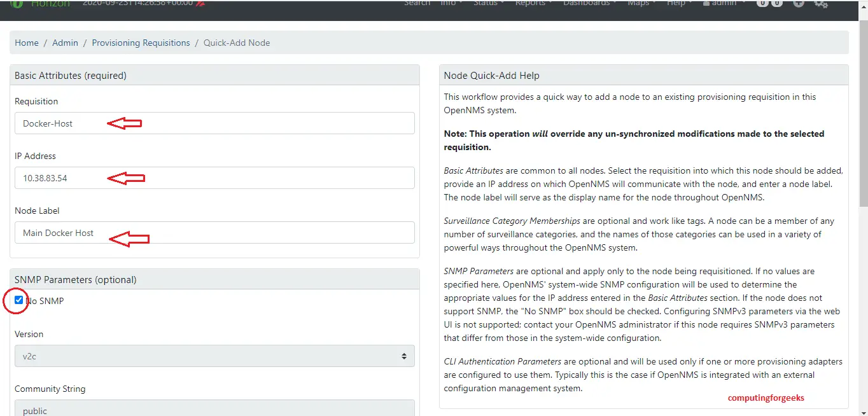Open the Admin breadcrumb link
Screen dimensions: 868x416
(x=65, y=43)
